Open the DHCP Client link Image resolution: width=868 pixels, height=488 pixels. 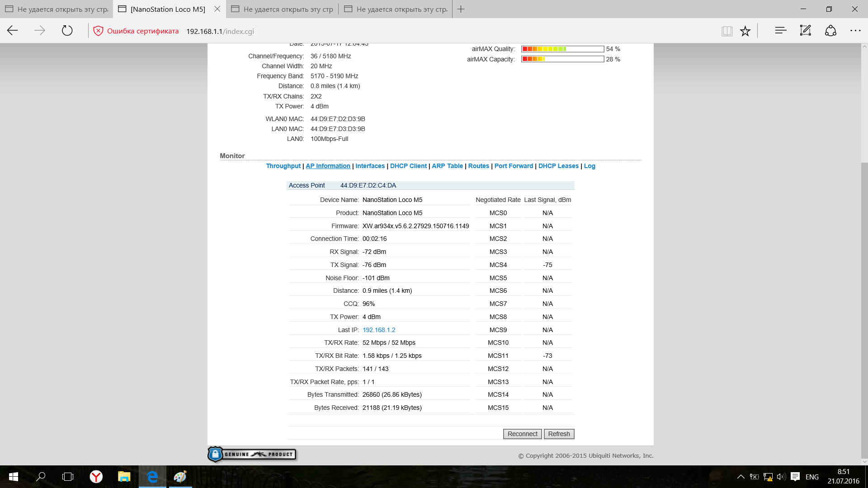408,166
